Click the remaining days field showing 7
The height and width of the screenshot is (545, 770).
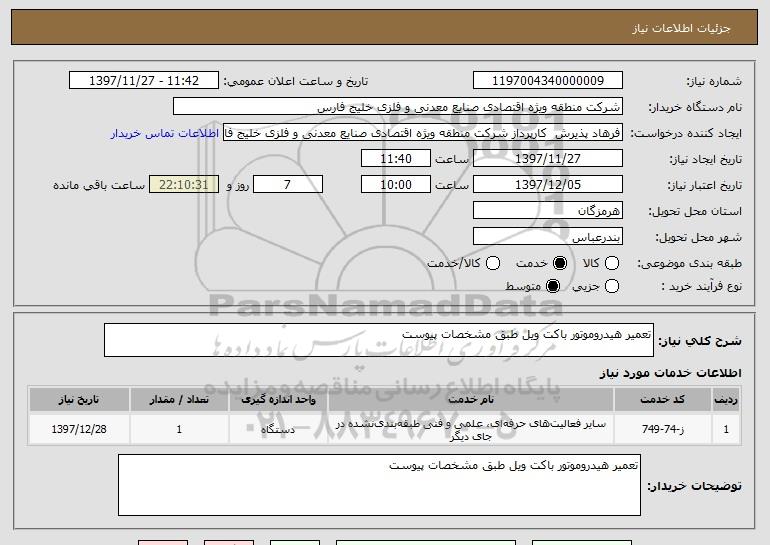click(288, 185)
